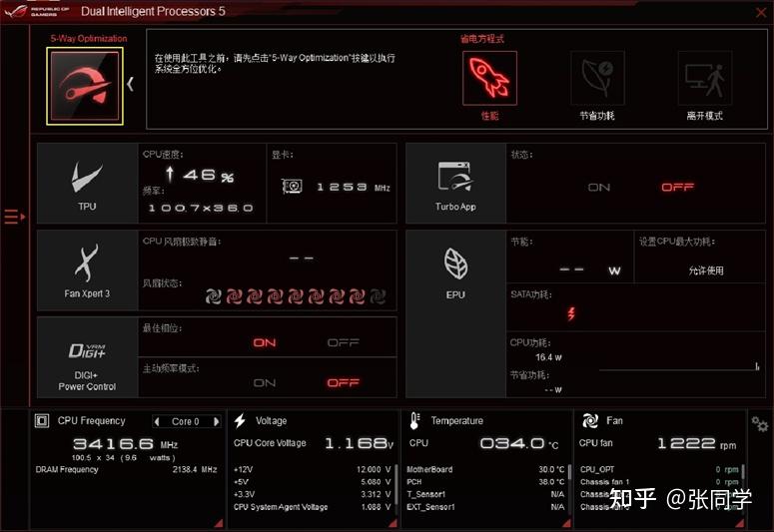Click the +5V voltage row
This screenshot has height=532, width=774.
click(312, 482)
